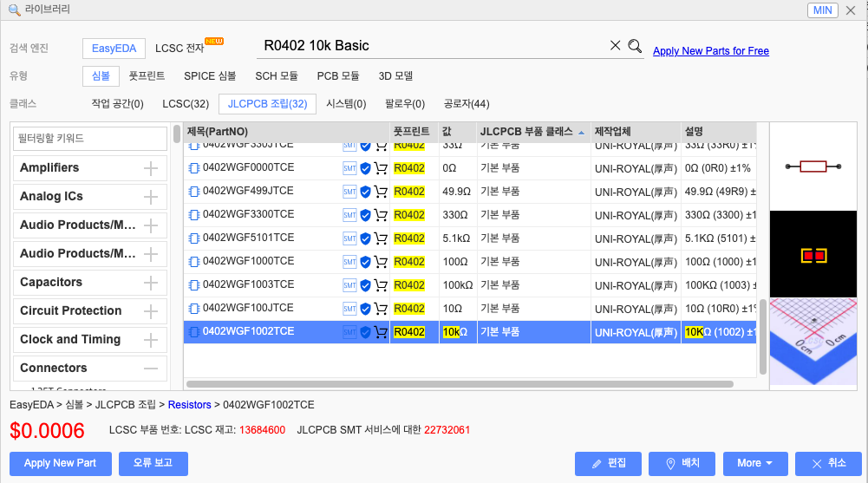This screenshot has height=483, width=868.
Task: Click verified shield on 0402WGF1000TCE row
Action: [365, 262]
